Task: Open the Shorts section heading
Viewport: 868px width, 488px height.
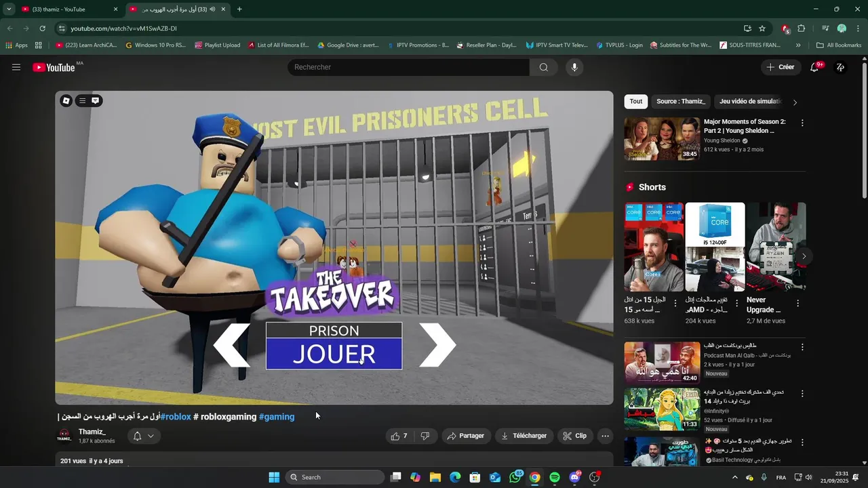Action: (652, 187)
